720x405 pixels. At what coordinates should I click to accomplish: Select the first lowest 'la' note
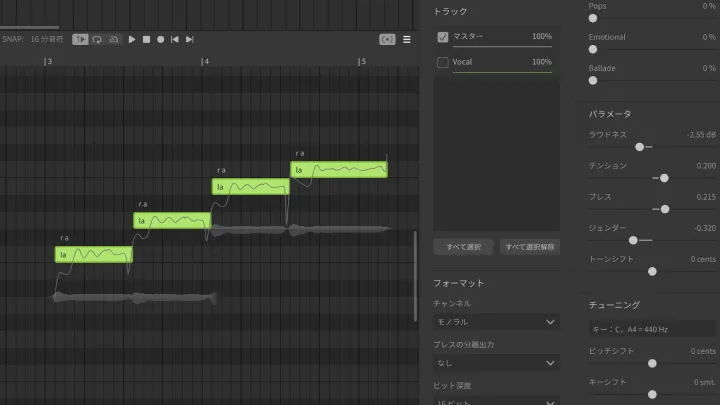coord(94,255)
